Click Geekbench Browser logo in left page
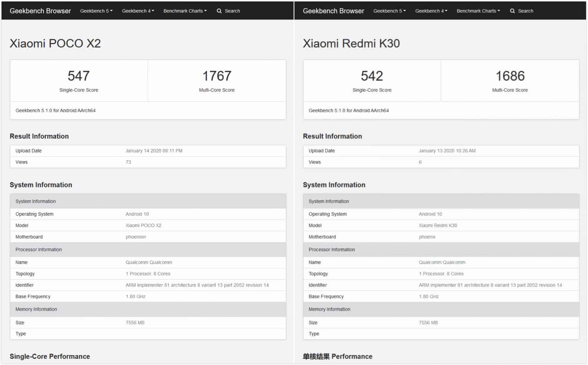The height and width of the screenshot is (365, 588). click(40, 11)
